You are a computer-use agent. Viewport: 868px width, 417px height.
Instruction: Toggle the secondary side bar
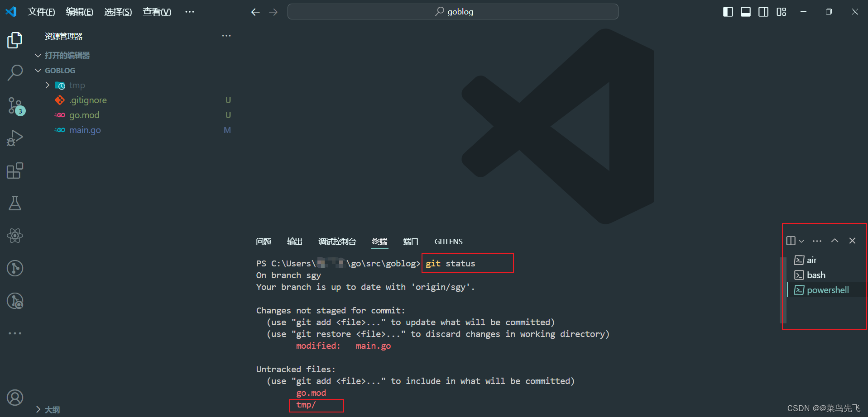763,12
